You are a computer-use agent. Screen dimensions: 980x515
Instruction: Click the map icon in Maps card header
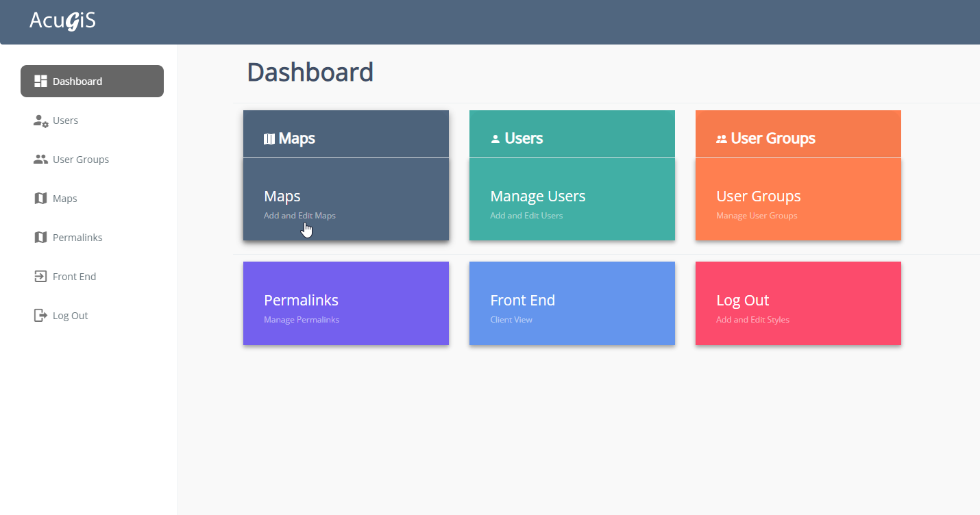pyautogui.click(x=269, y=139)
